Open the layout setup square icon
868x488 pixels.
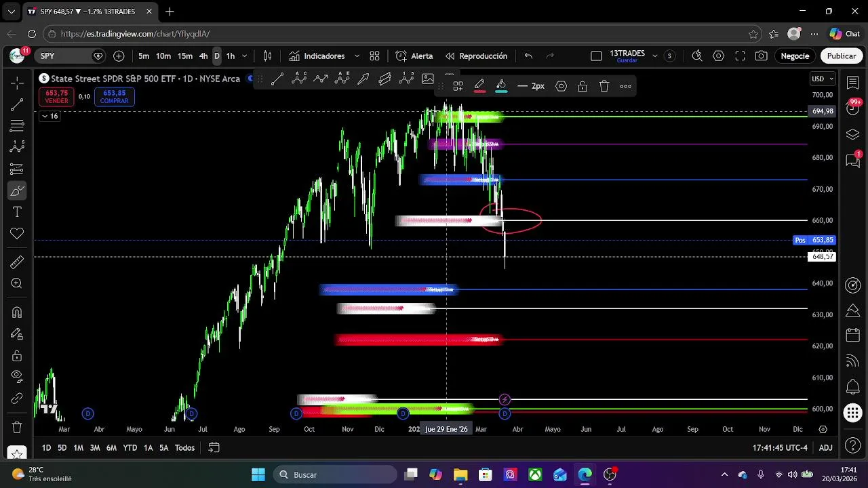pos(596,56)
